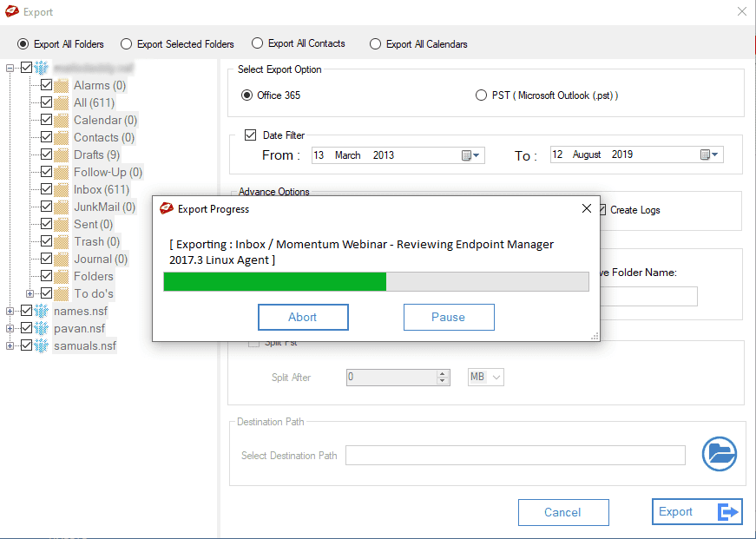Choose the Export All Calendars option
Image resolution: width=756 pixels, height=539 pixels.
375,43
